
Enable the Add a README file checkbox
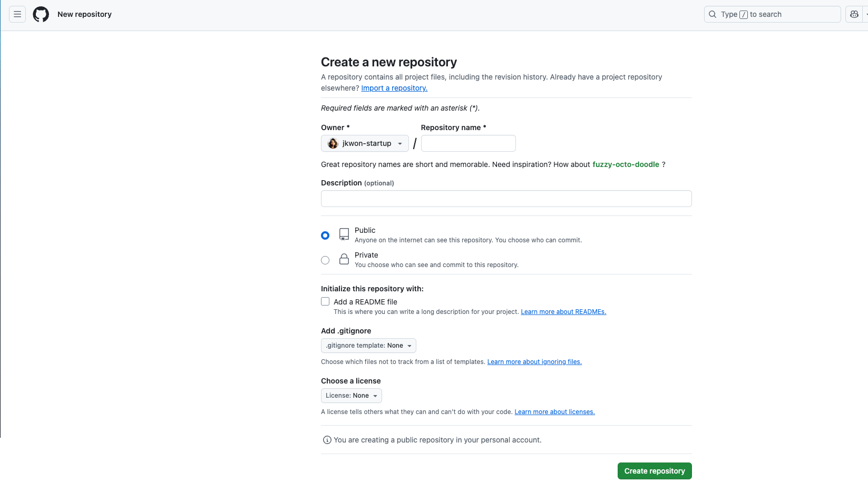click(x=325, y=301)
